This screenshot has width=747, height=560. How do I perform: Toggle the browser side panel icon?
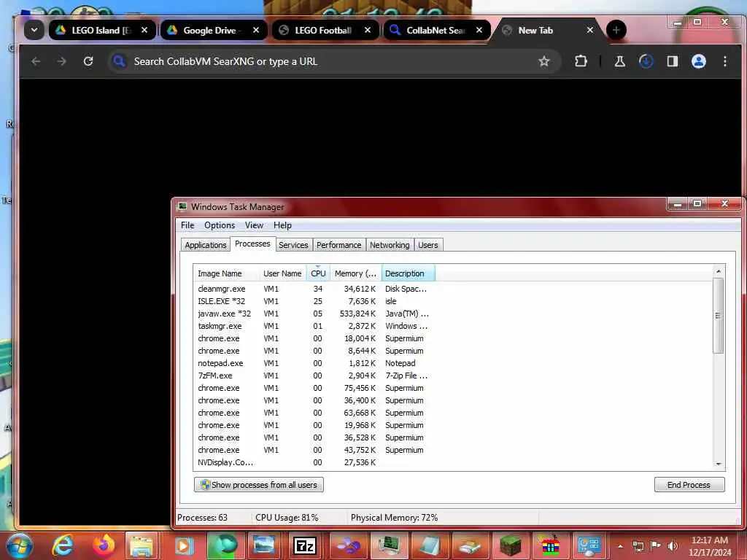click(672, 61)
